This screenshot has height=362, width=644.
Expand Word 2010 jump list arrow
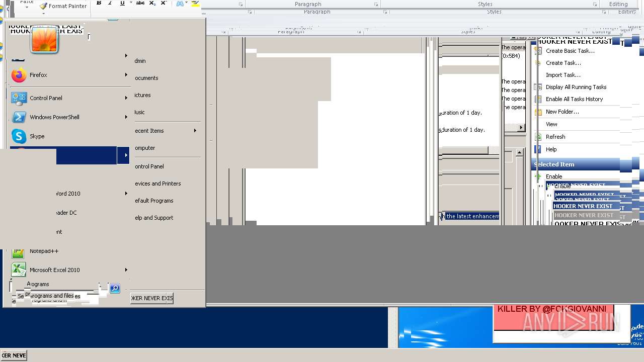[x=126, y=194]
